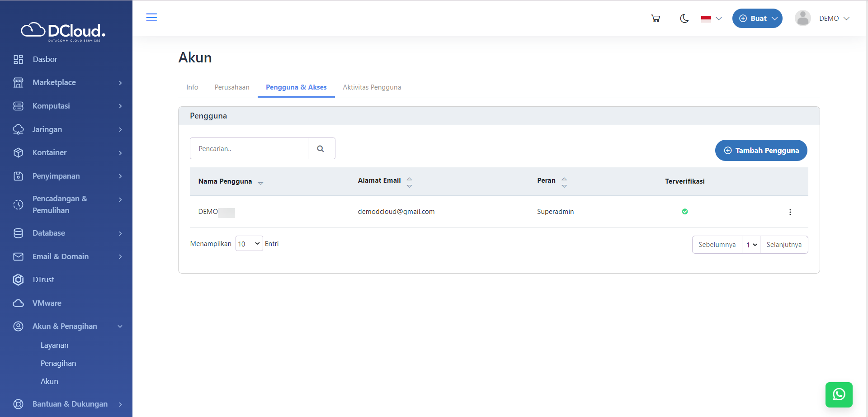Switch to the Perusahaan tab
This screenshot has width=868, height=417.
pos(232,87)
